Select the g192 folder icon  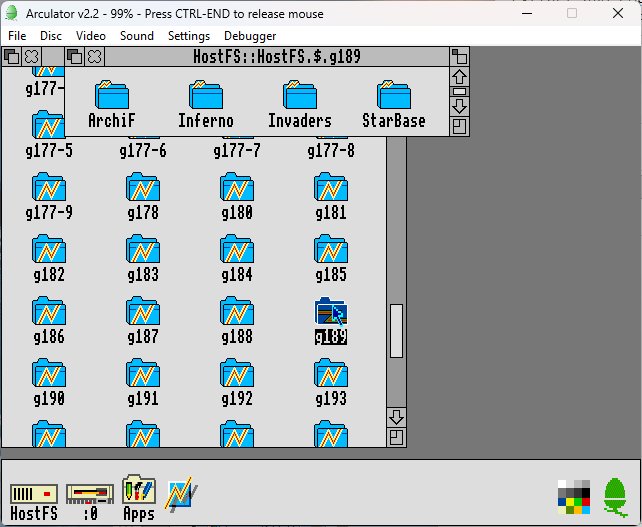(x=237, y=373)
